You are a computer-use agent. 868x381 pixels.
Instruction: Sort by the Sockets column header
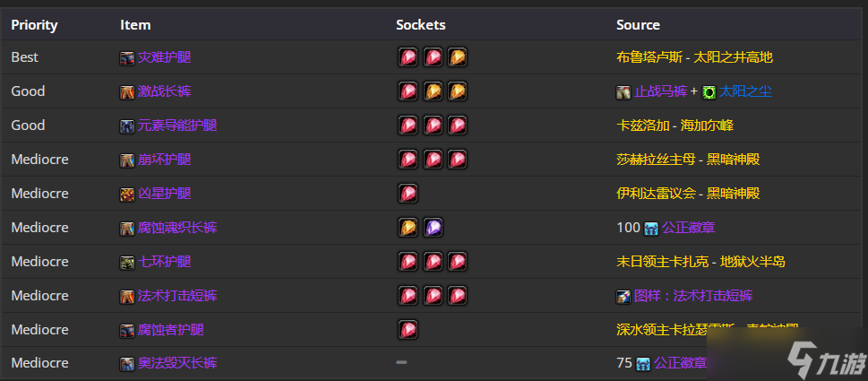pos(421,25)
